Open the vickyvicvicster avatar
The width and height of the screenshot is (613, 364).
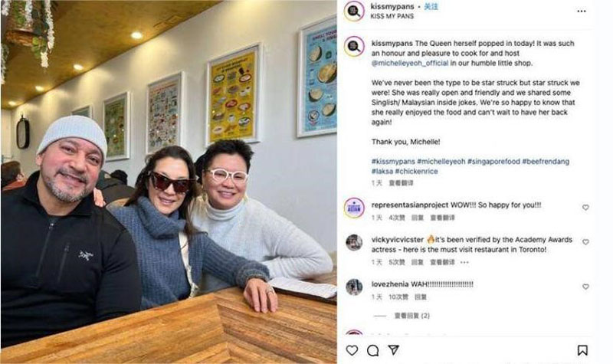(x=354, y=242)
